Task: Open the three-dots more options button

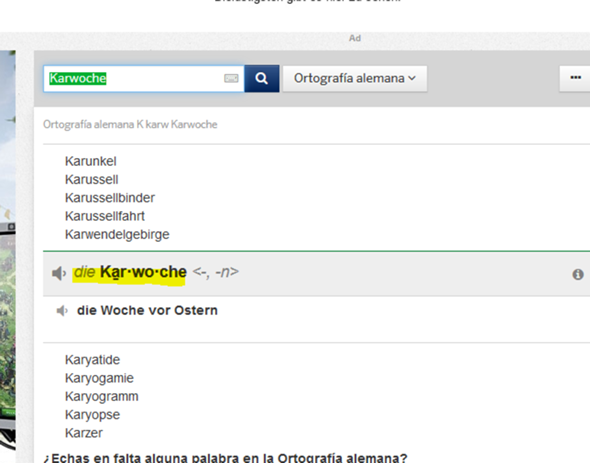Action: tap(575, 78)
